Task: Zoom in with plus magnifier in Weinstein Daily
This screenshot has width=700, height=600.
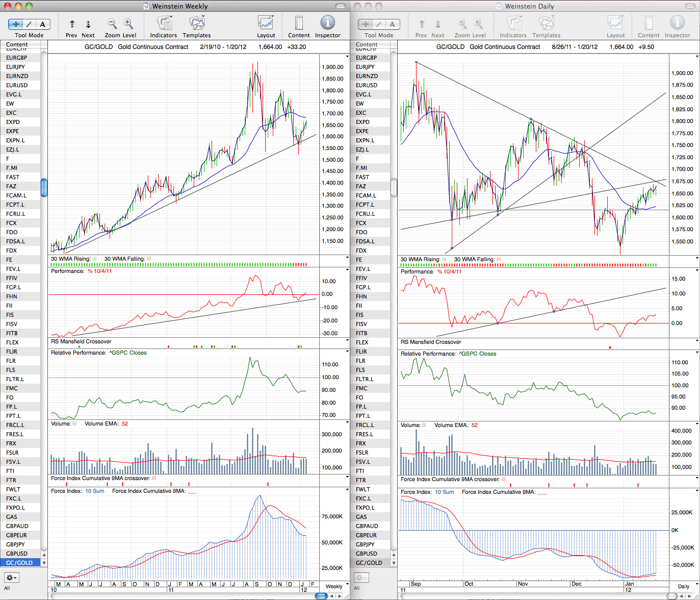Action: (478, 23)
